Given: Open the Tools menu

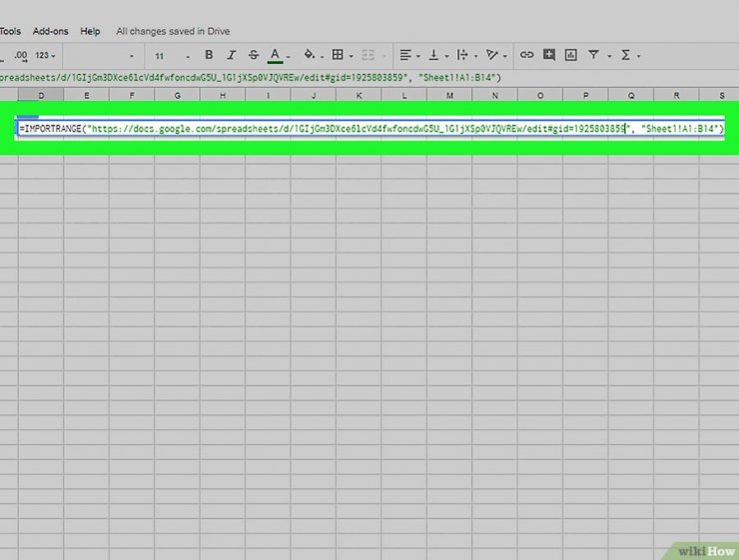Looking at the screenshot, I should (x=10, y=31).
